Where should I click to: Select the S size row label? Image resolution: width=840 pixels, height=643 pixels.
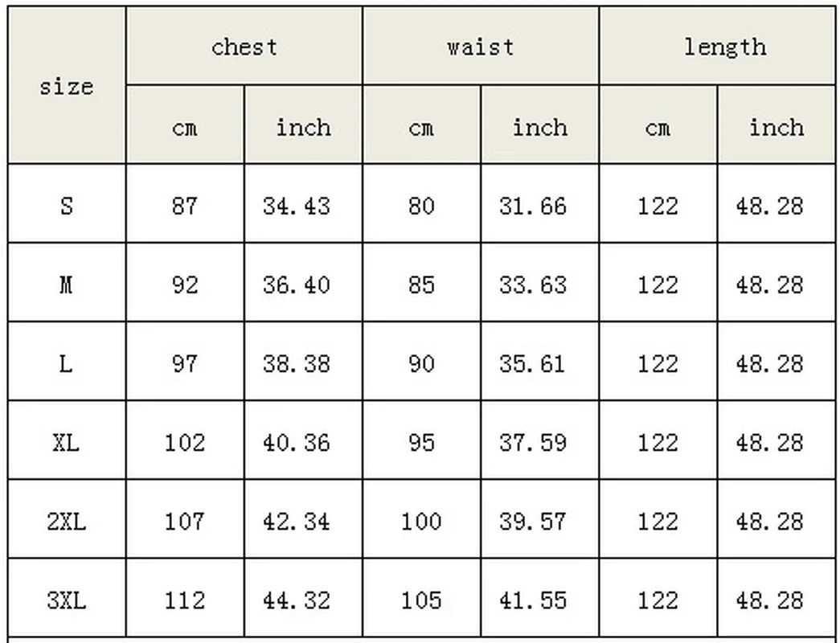point(67,207)
